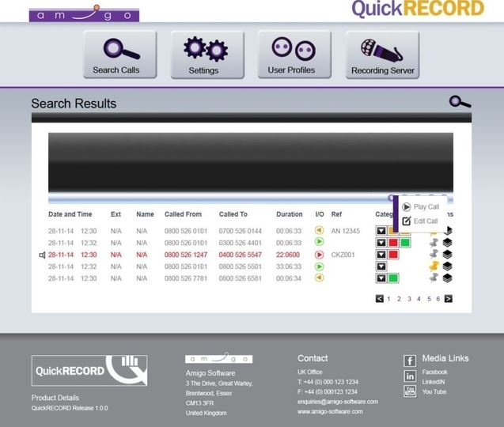Click the green I/O icon for call 0300 526 4401

[319, 242]
